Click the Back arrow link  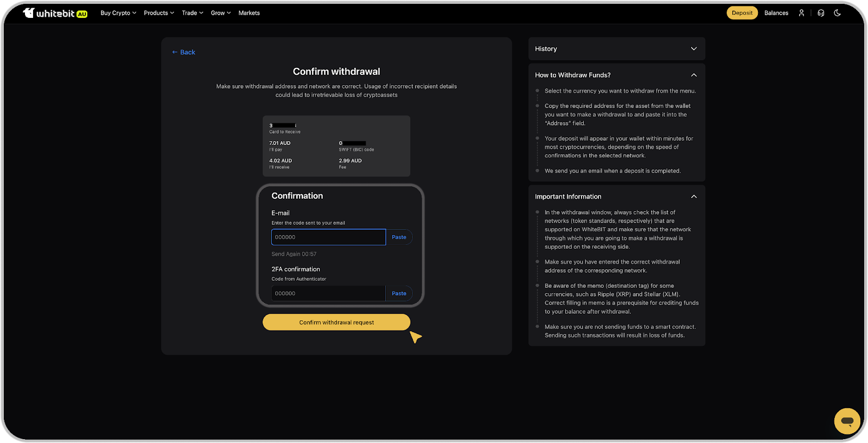coord(183,52)
